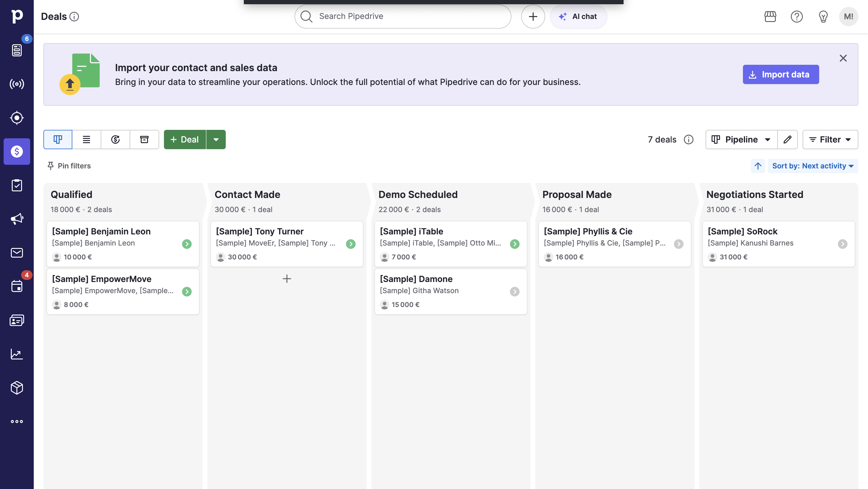
Task: Open the [Sample] Tony Turner deal
Action: click(287, 244)
